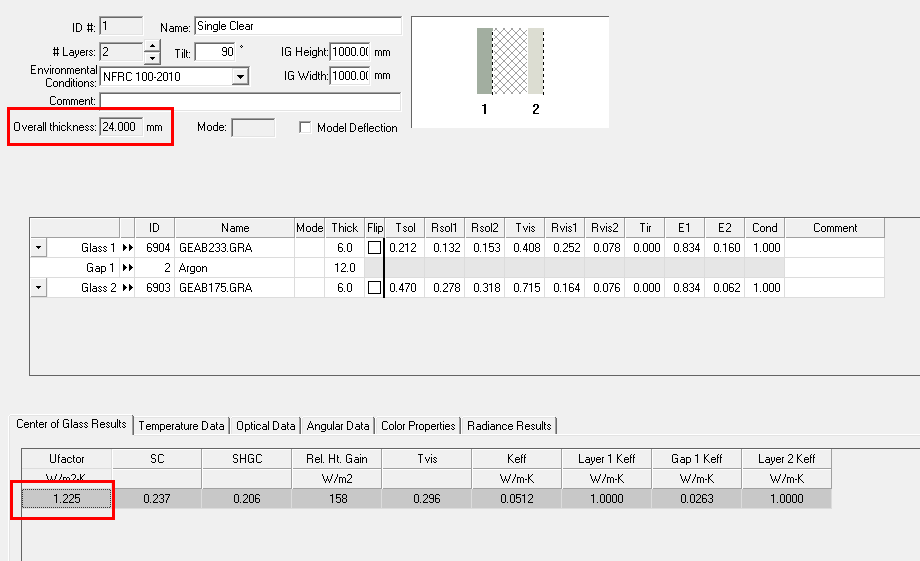Decrease number of layers with down arrow
The width and height of the screenshot is (920, 561).
pos(152,56)
